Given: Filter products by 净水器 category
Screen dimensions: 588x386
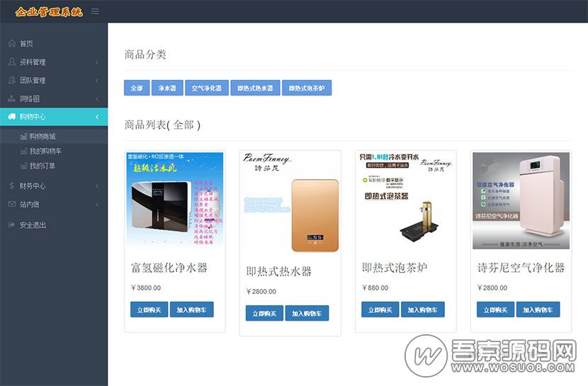Looking at the screenshot, I should coord(167,89).
